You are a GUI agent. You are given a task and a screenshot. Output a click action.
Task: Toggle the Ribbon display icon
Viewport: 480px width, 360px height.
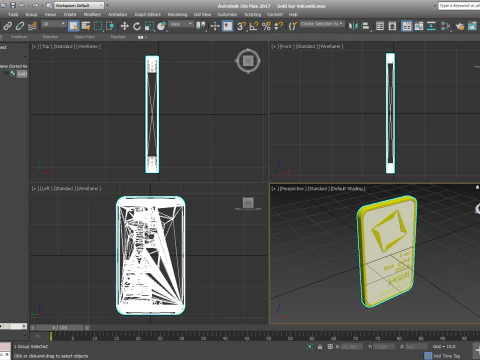coord(407,26)
